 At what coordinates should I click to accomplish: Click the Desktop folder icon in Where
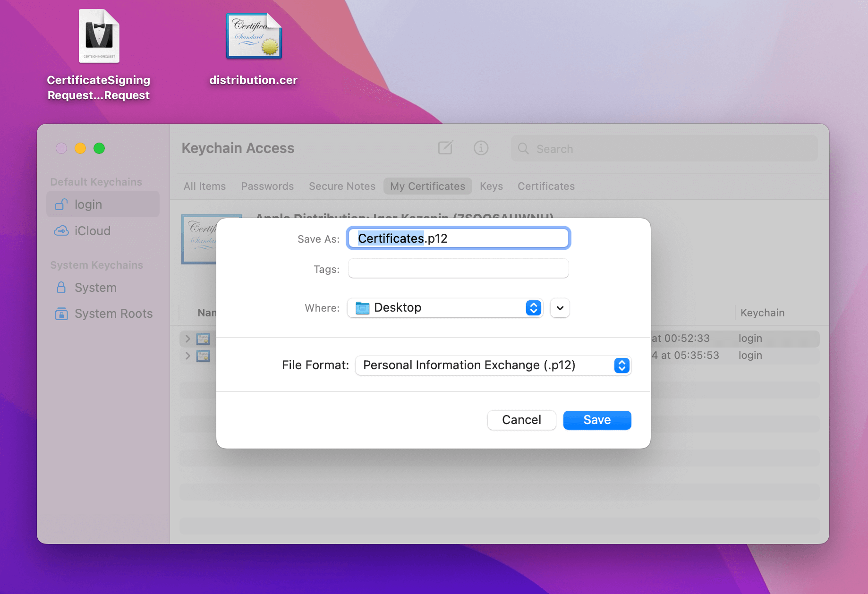(362, 308)
